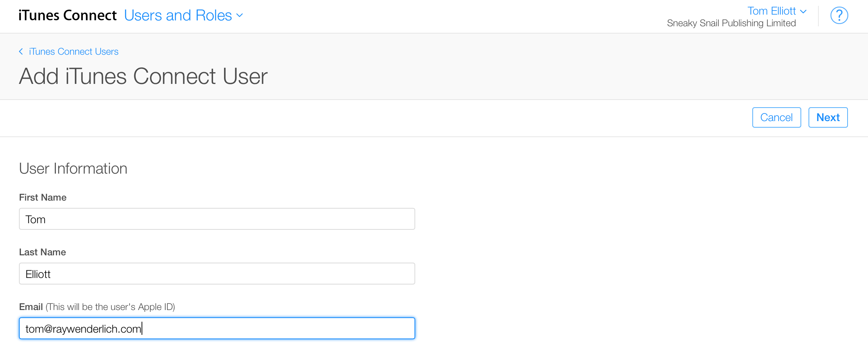Go back to iTunes Connect Users
The width and height of the screenshot is (868, 360).
pos(73,51)
